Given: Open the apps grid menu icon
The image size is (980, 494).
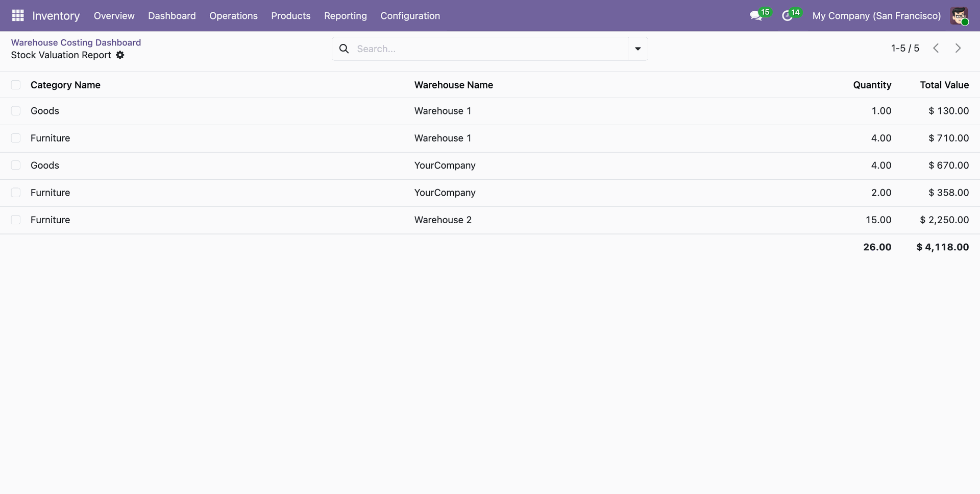Looking at the screenshot, I should pos(18,16).
